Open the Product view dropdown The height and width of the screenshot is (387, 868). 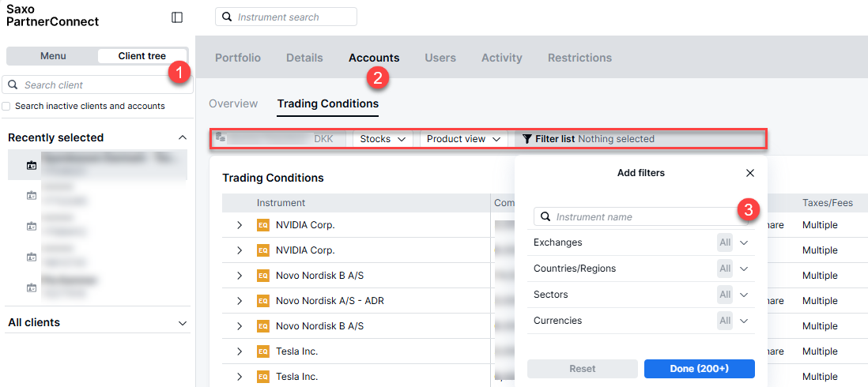click(x=463, y=139)
